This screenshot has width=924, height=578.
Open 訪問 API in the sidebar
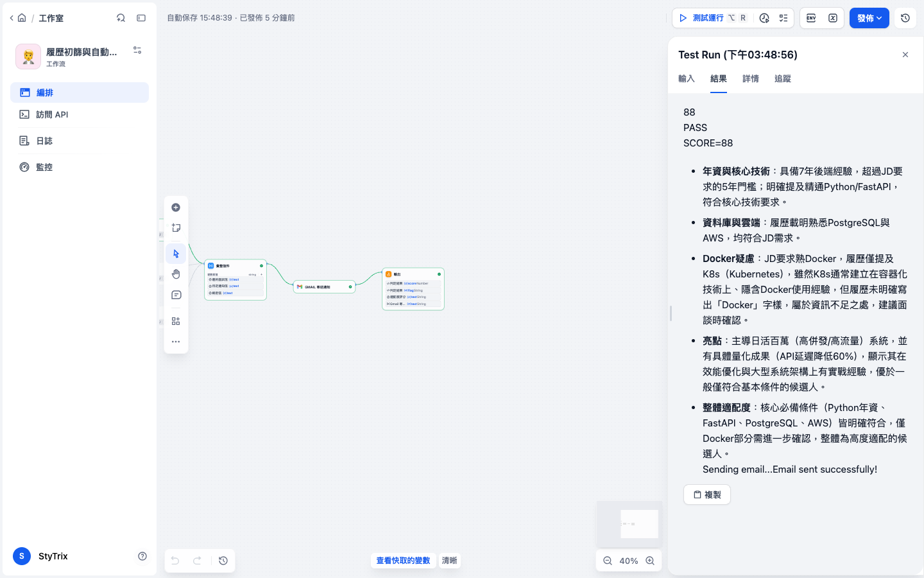[x=80, y=114]
